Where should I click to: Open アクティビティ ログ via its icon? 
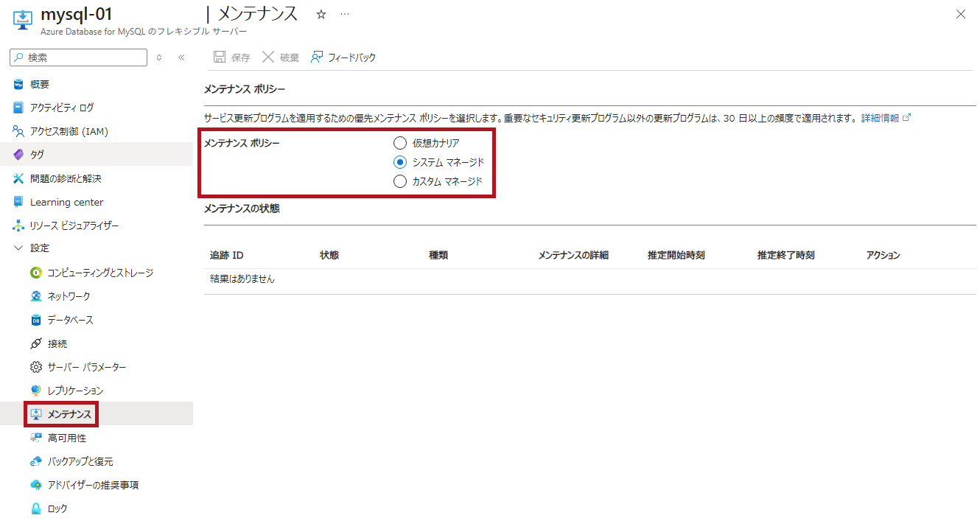point(18,108)
